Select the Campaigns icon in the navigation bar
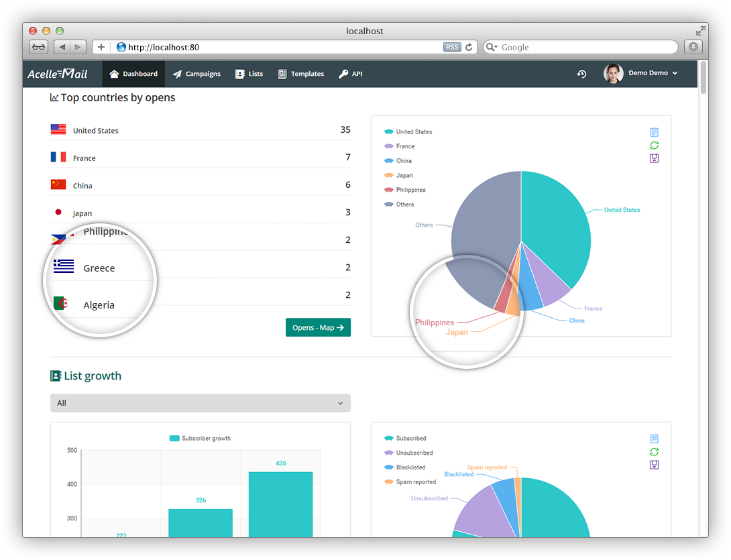This screenshot has width=731, height=560. (176, 74)
